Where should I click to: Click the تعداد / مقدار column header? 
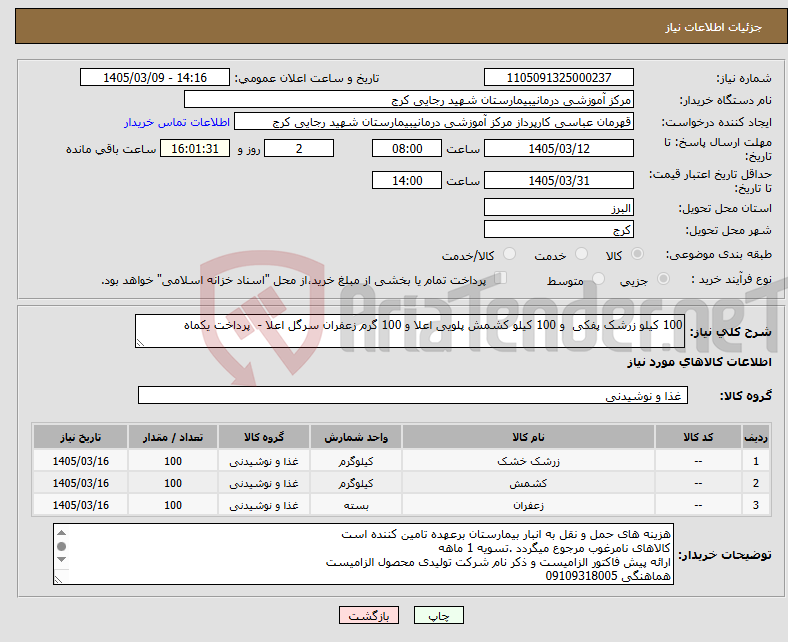point(173,437)
